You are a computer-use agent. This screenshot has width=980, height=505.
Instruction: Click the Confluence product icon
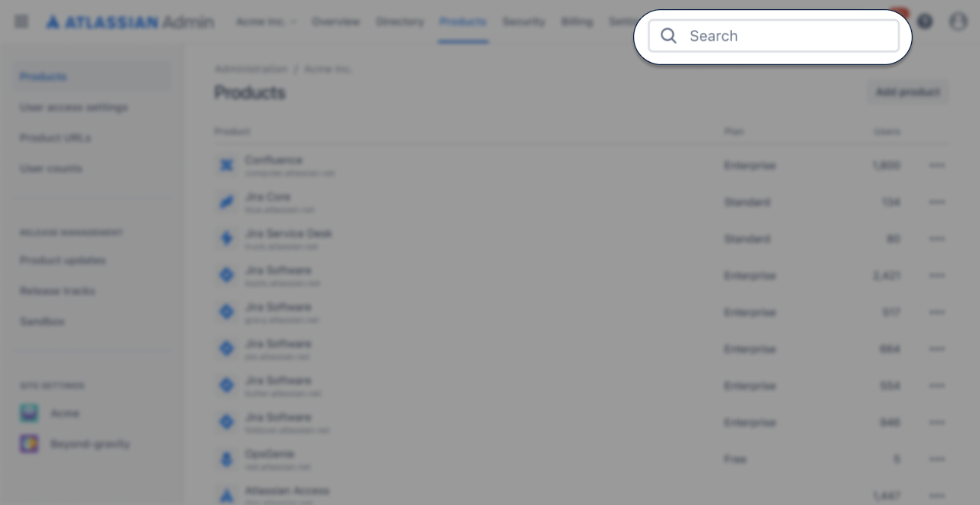(227, 165)
